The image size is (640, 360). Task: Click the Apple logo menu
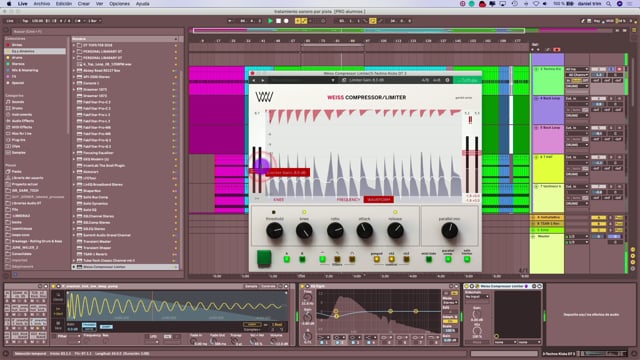pos(9,4)
